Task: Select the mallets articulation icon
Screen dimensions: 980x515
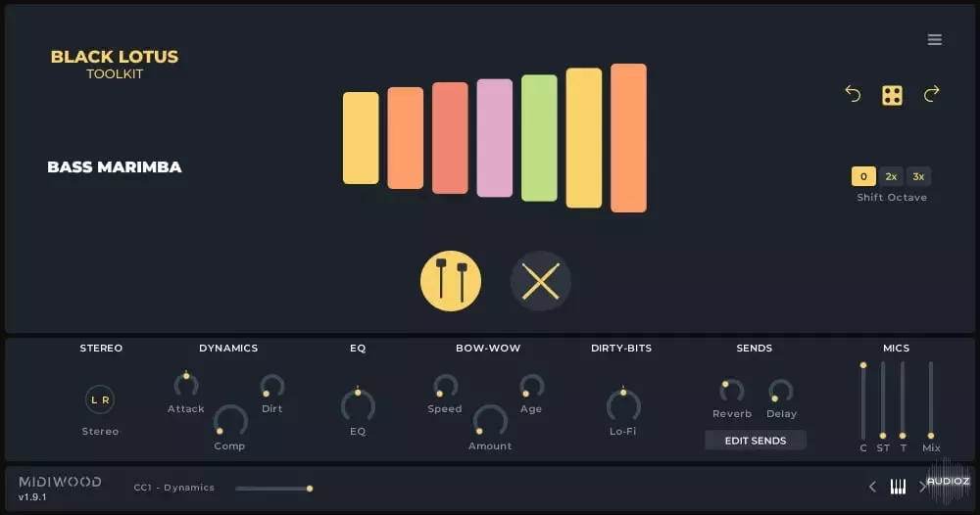Action: point(451,281)
